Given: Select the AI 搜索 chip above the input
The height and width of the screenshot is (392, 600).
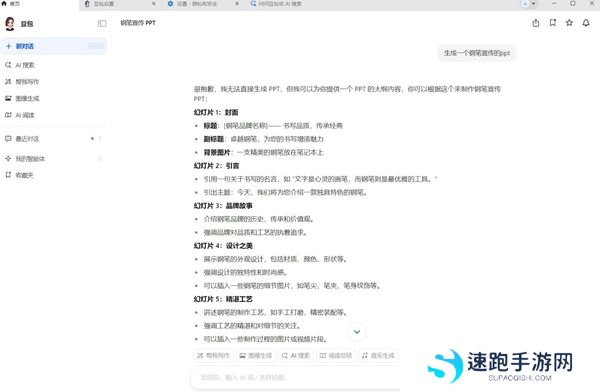Looking at the screenshot, I should [x=296, y=356].
